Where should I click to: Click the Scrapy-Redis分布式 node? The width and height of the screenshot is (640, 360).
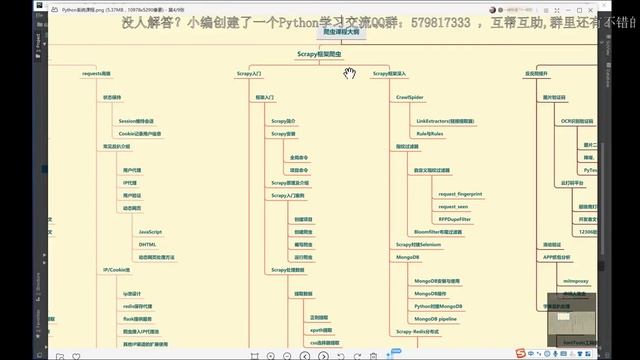pos(418,332)
